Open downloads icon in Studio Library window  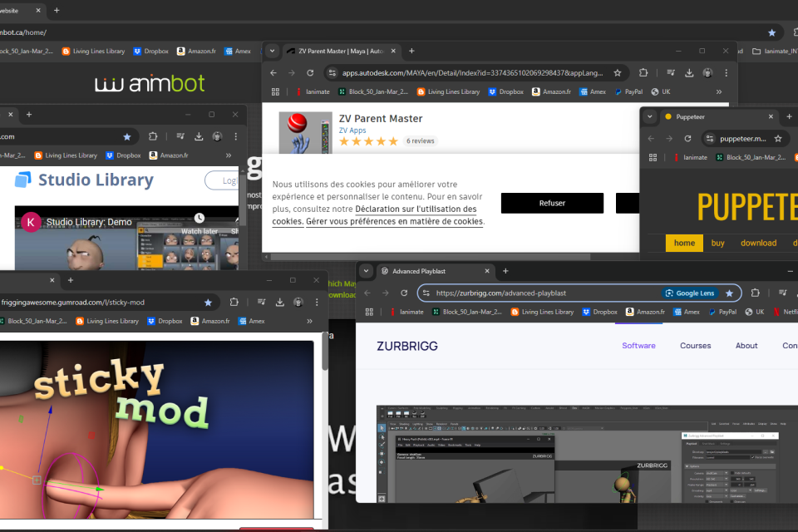[199, 136]
